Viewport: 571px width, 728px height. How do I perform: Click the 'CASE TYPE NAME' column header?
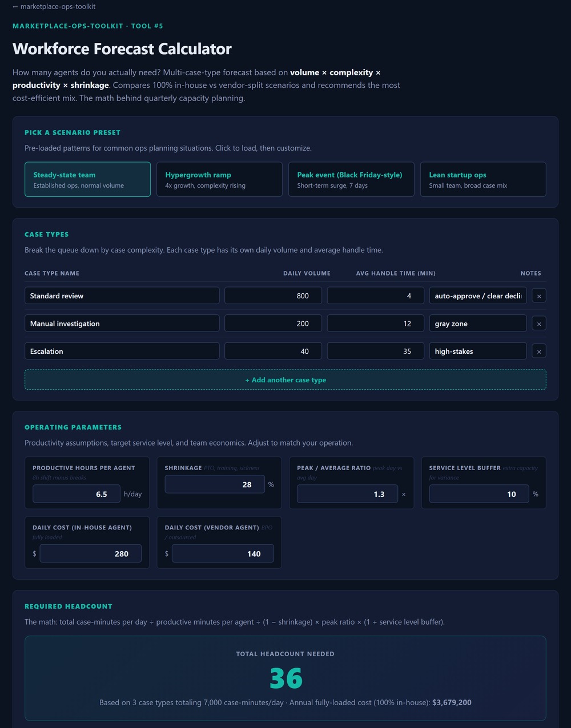pyautogui.click(x=52, y=273)
